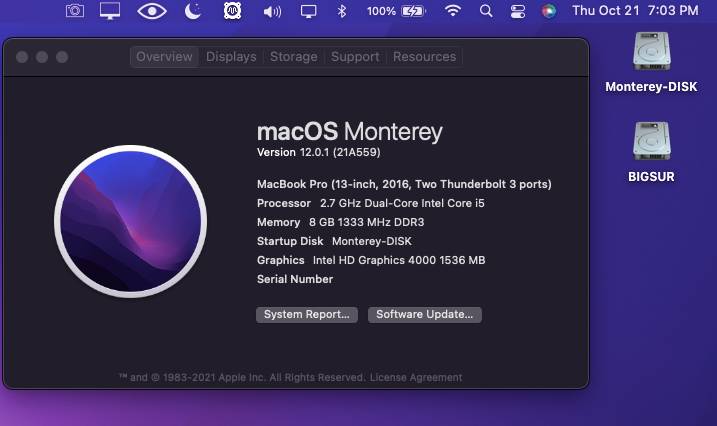Open the sound volume menu

(272, 11)
